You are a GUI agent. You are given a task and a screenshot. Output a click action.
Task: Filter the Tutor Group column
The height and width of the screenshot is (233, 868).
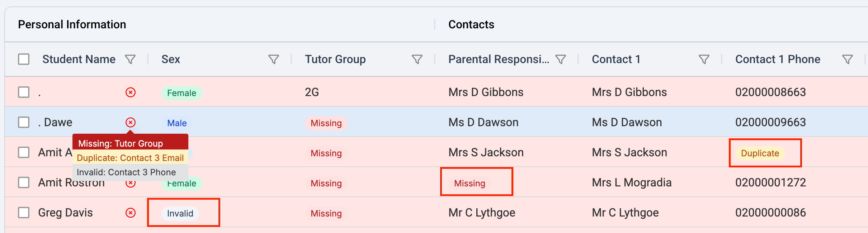pyautogui.click(x=417, y=59)
